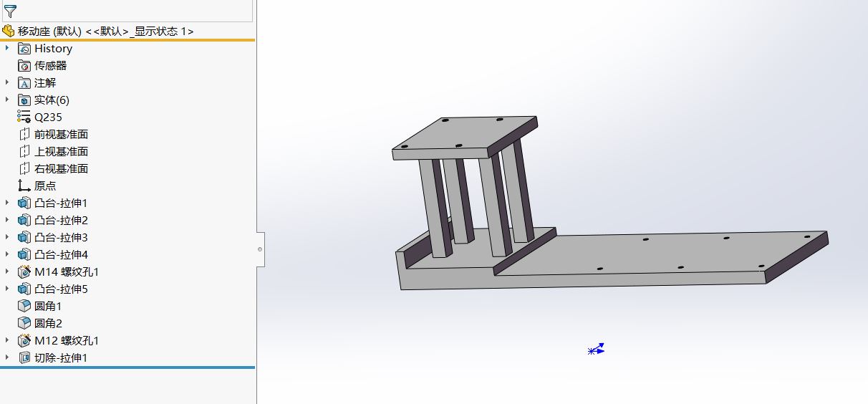
Task: Expand the M12 螺纹孔1 feature
Action: point(7,340)
